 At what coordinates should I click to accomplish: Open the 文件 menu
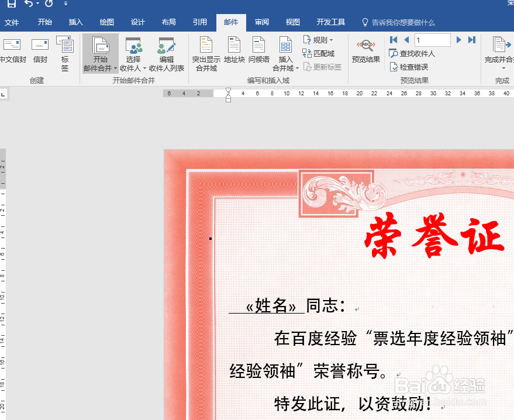(x=12, y=22)
